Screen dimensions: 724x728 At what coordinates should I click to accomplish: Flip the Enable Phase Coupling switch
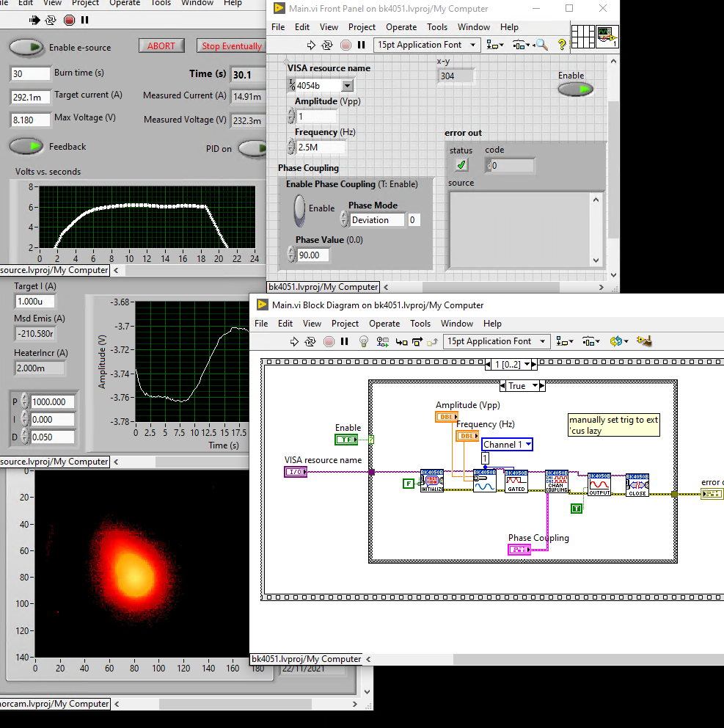tap(299, 209)
